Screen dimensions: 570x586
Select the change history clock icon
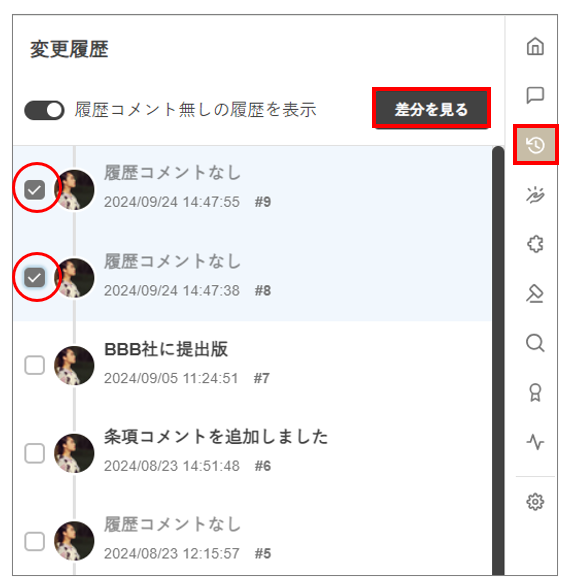[x=535, y=145]
